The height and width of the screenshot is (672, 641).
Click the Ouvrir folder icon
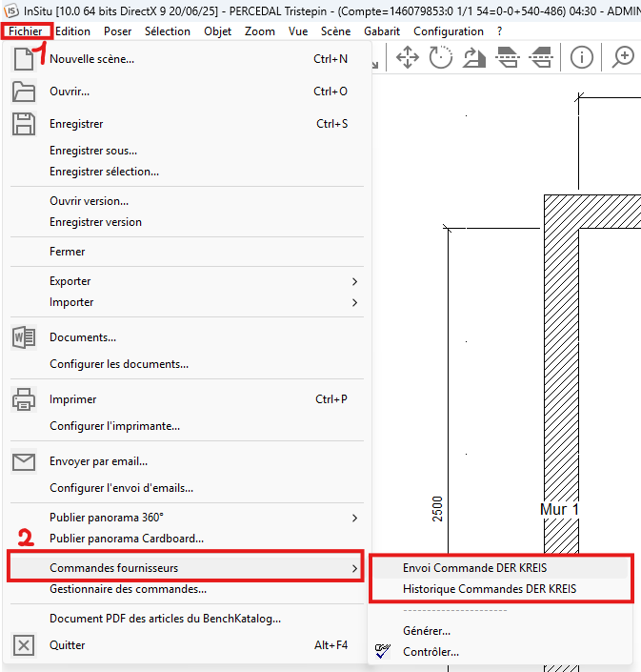24,92
